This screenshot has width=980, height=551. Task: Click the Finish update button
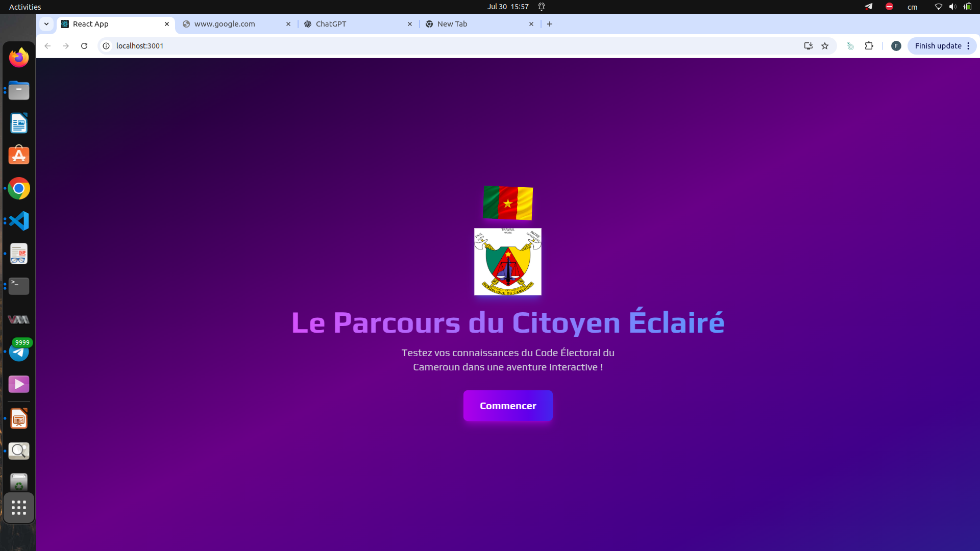tap(938, 46)
